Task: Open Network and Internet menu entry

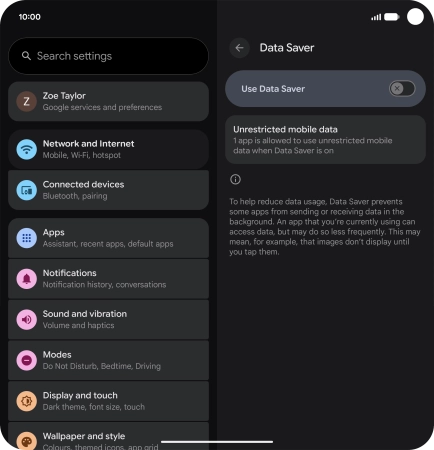Action: point(108,149)
